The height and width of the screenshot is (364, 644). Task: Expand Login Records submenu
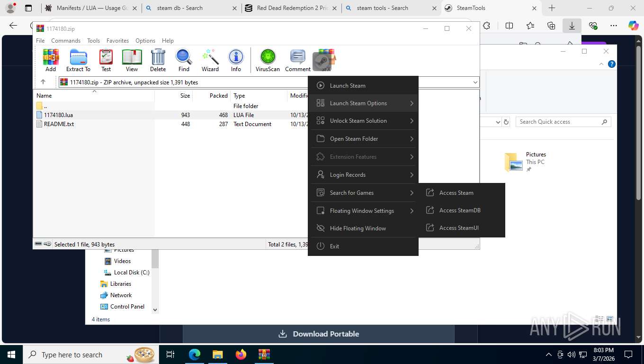pyautogui.click(x=363, y=174)
